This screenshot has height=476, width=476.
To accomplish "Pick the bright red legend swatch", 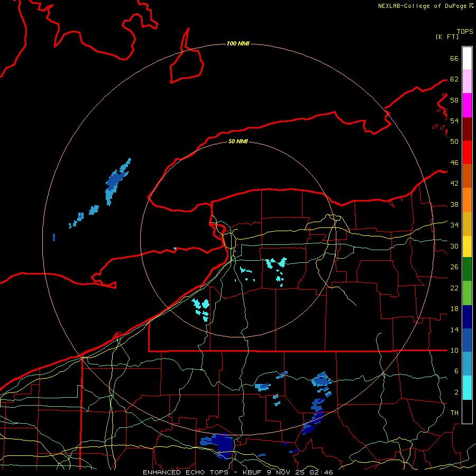I will click(467, 152).
